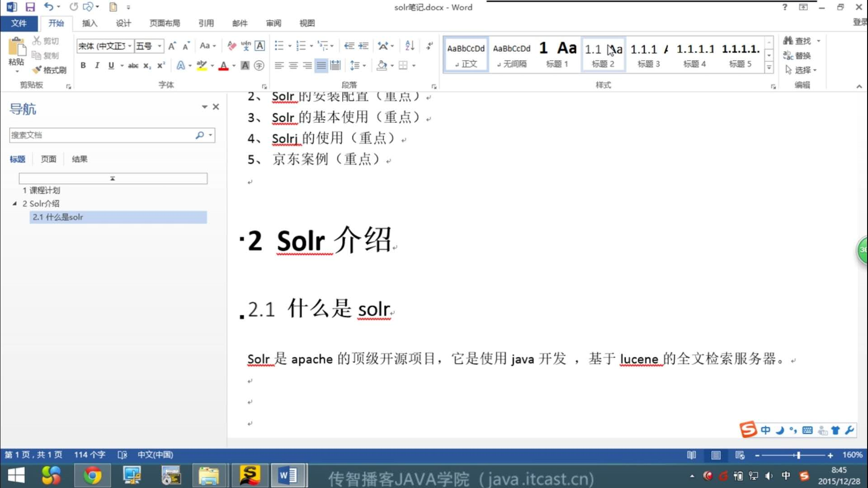Screen dimensions: 868x488
Task: Click the character shading icon
Action: click(245, 66)
